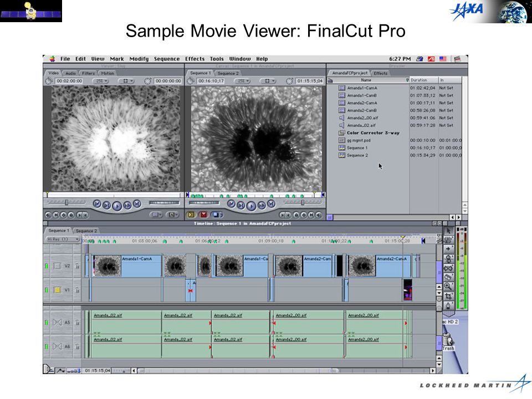Click Play In to Out in Viewer

[x=106, y=205]
